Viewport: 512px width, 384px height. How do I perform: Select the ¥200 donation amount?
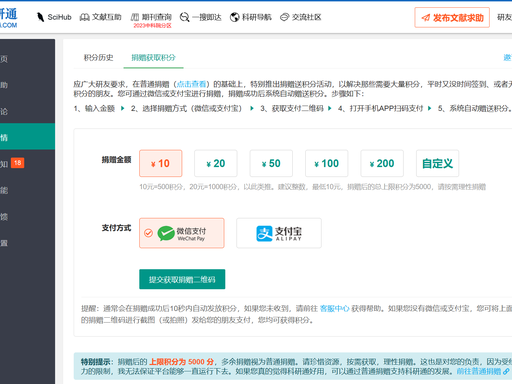(382, 163)
